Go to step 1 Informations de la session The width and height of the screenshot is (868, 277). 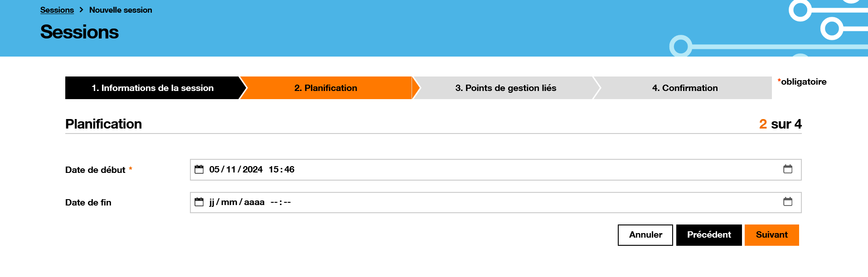(152, 88)
